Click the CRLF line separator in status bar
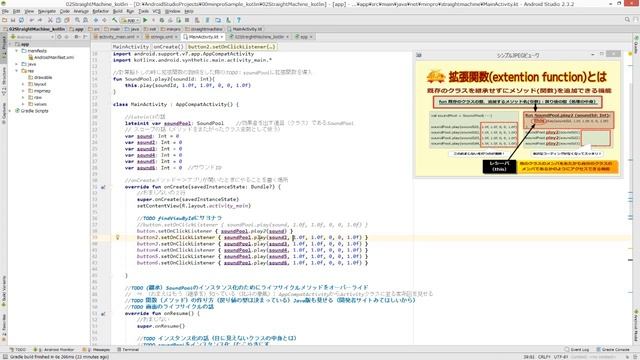 (x=544, y=357)
